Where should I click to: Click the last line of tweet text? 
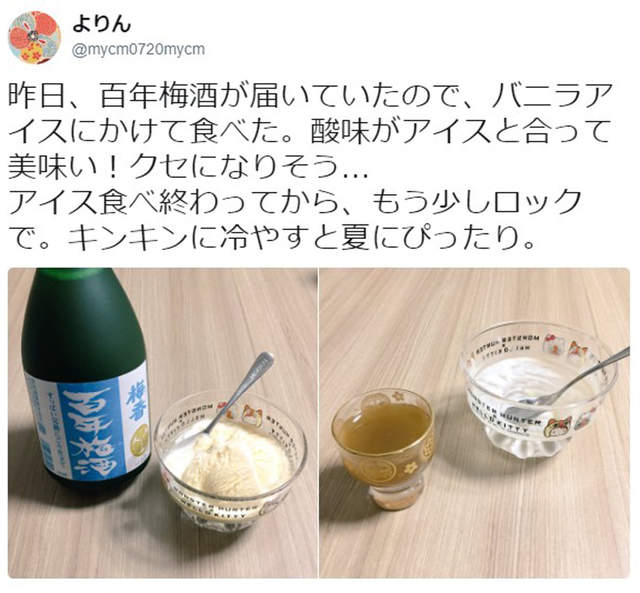click(271, 237)
